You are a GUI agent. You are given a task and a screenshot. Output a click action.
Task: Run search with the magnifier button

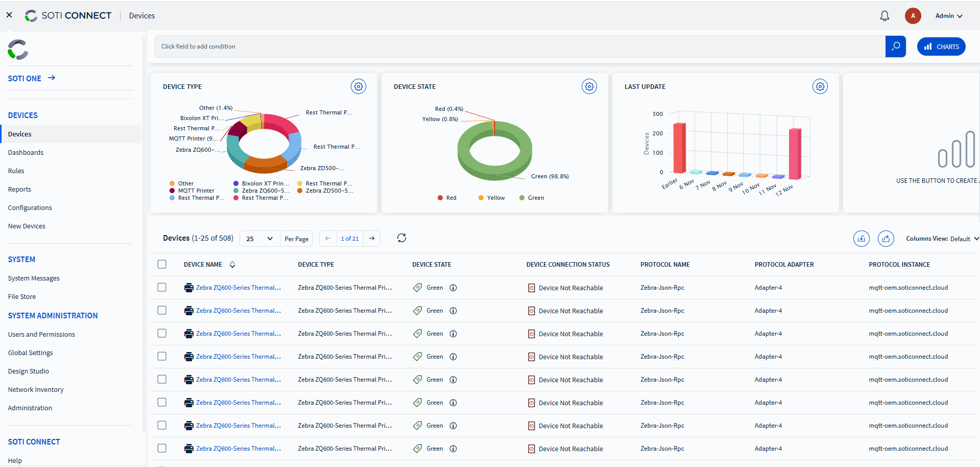coord(896,46)
